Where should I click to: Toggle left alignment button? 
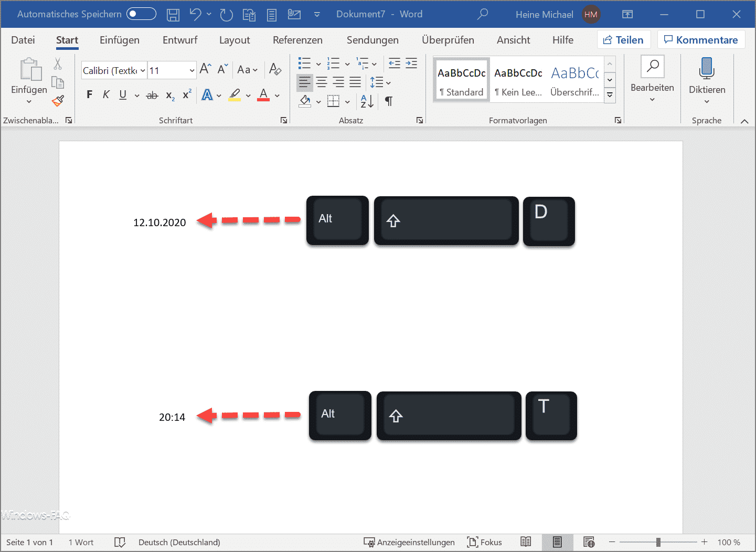click(305, 82)
